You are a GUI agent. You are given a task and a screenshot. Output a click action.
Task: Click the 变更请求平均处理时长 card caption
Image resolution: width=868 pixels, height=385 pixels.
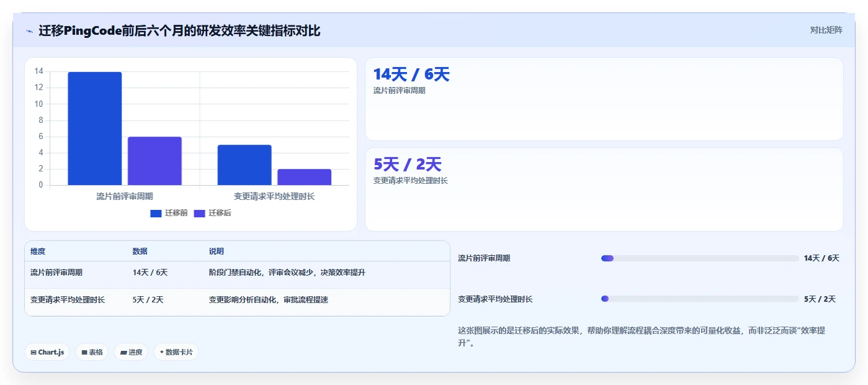(411, 181)
